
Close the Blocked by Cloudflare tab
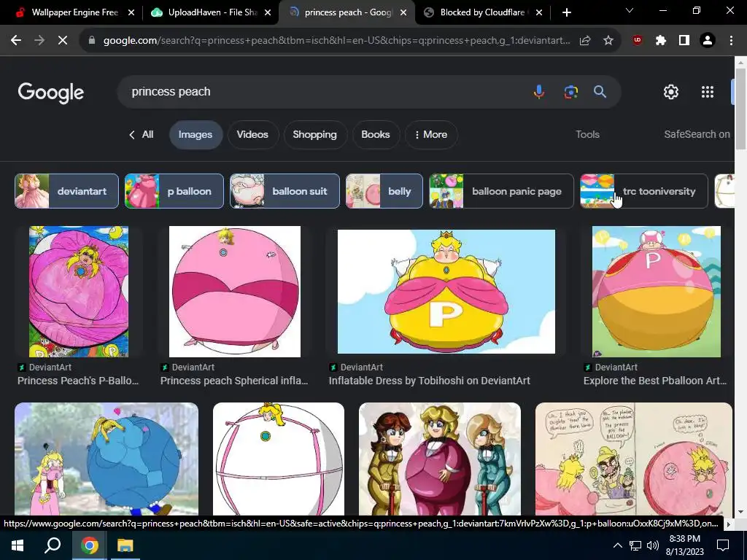pyautogui.click(x=539, y=12)
